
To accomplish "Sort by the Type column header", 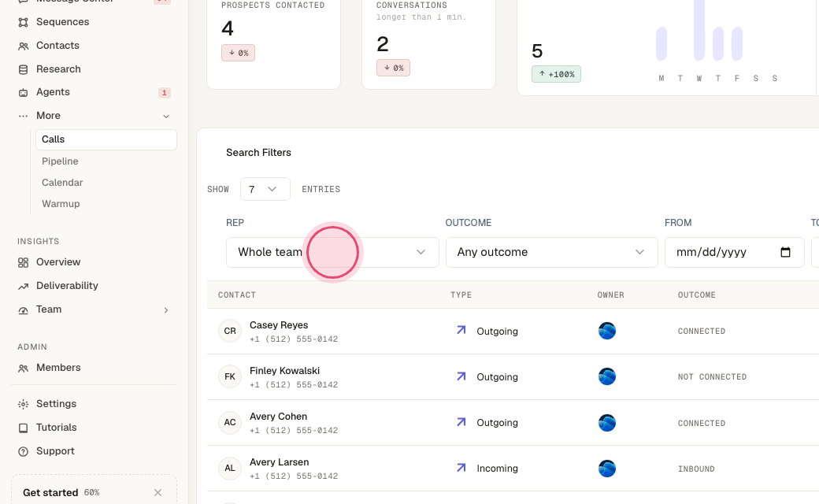I will pyautogui.click(x=461, y=295).
